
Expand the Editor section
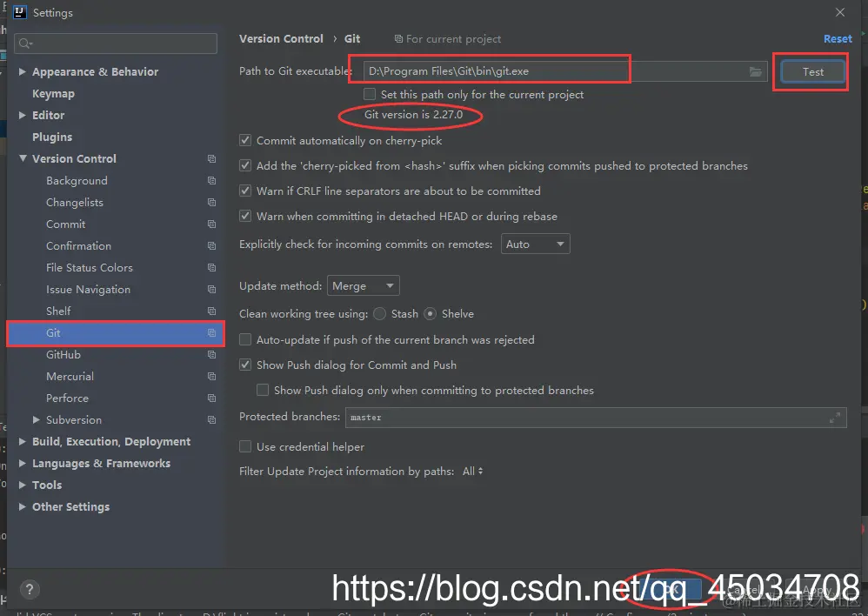coord(22,115)
